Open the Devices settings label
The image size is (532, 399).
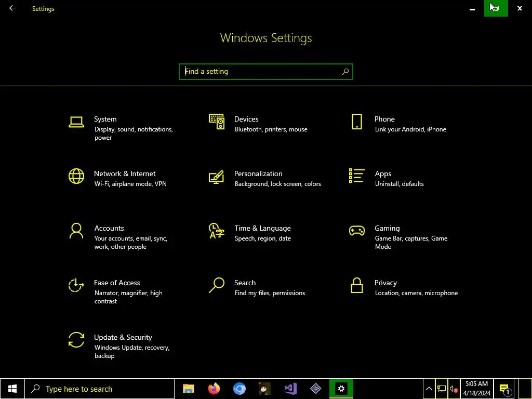tap(246, 119)
